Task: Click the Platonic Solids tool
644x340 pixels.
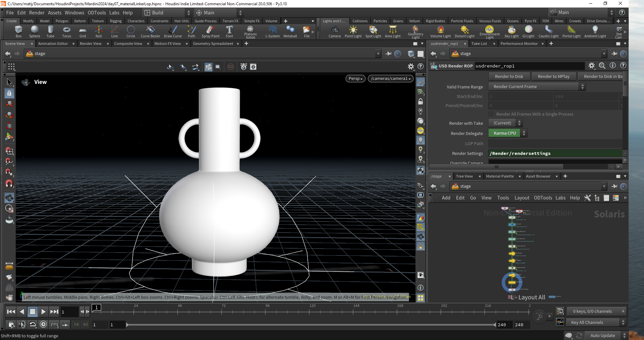Action: 250,32
